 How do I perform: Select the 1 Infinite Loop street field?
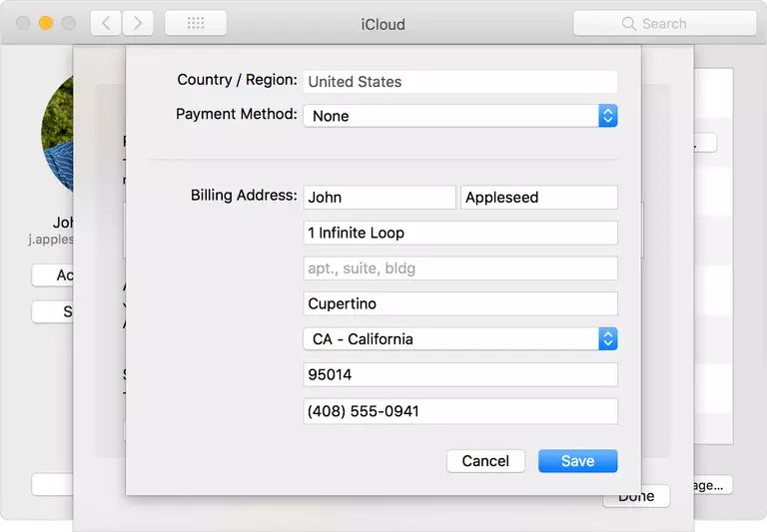point(459,233)
